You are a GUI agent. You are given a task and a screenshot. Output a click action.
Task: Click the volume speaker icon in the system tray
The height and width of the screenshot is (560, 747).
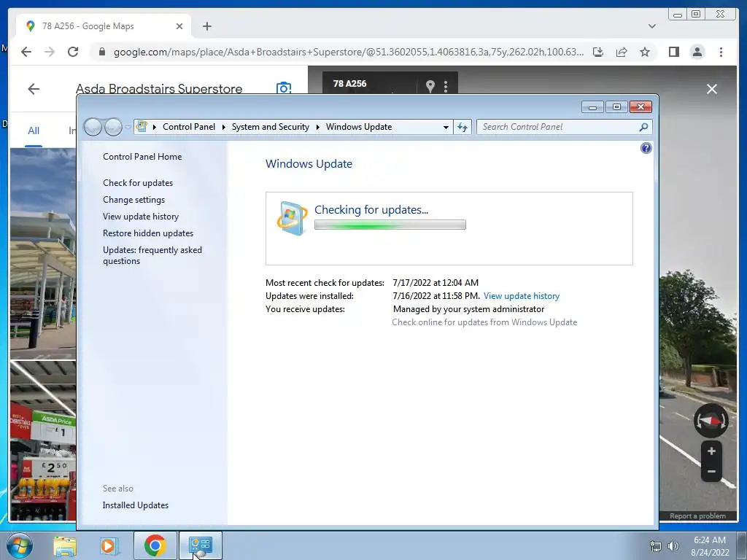coord(673,546)
